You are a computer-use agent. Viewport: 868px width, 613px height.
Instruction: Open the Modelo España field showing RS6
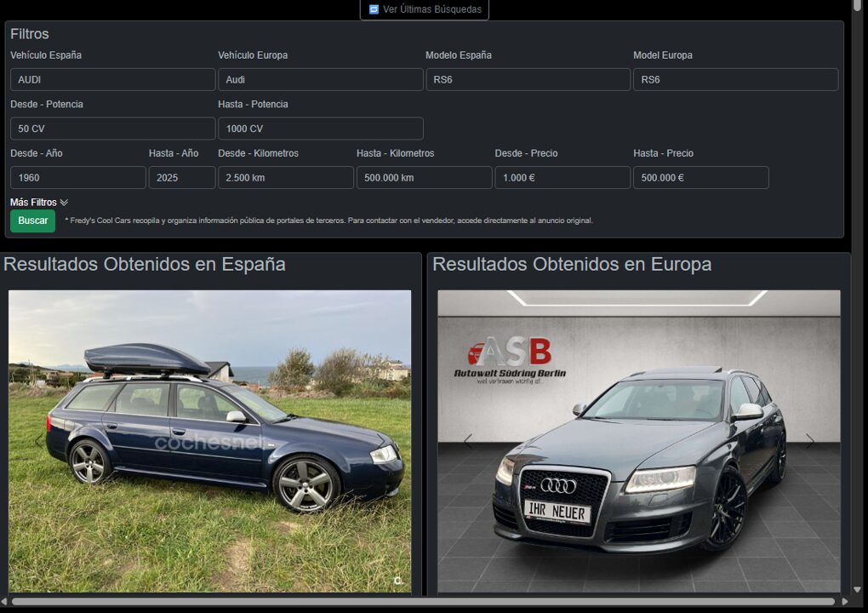[x=528, y=80]
